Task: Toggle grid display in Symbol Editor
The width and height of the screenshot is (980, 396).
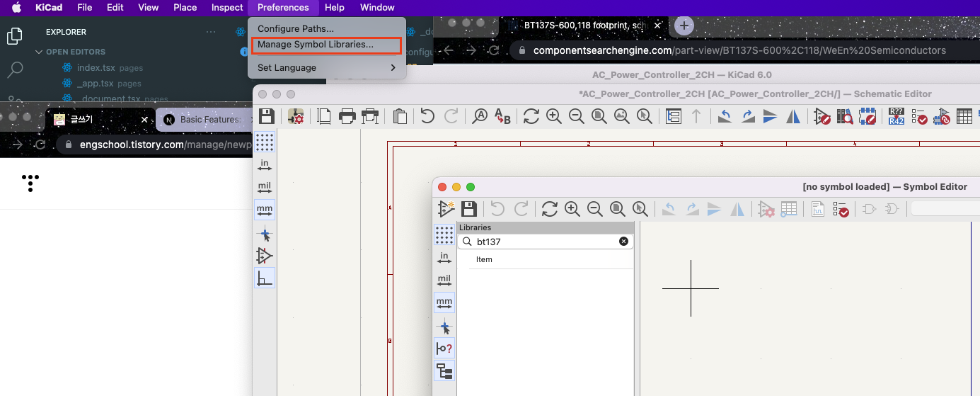Action: point(444,234)
